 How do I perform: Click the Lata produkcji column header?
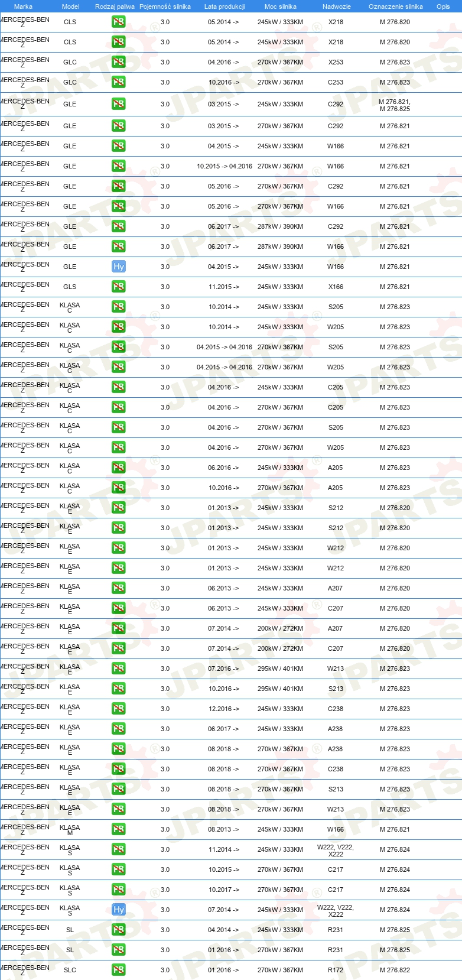(x=225, y=7)
